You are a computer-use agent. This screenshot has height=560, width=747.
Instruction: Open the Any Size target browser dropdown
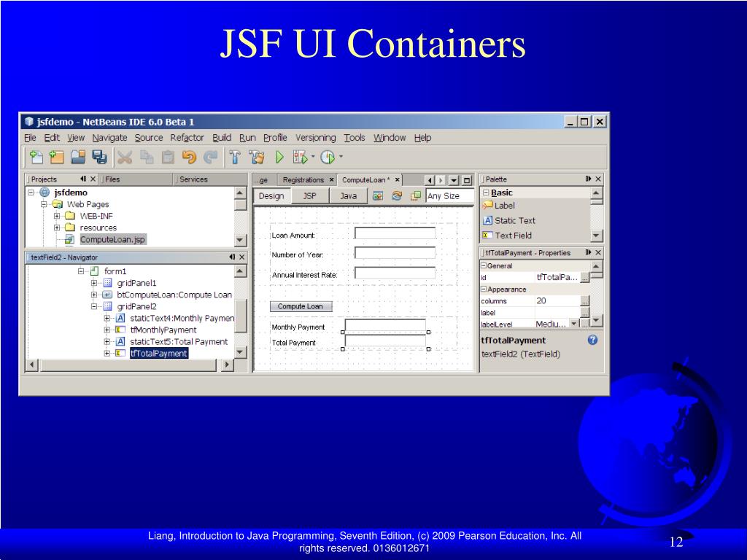[x=449, y=195]
